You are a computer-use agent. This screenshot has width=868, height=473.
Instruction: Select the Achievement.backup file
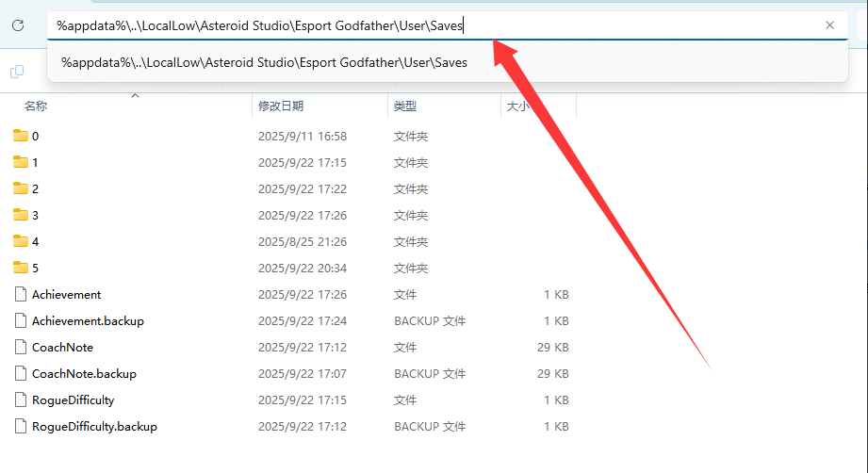click(x=88, y=320)
